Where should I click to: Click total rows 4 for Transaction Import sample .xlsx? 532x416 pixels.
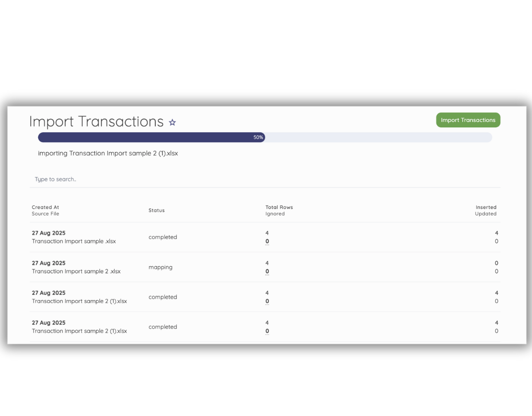(267, 233)
